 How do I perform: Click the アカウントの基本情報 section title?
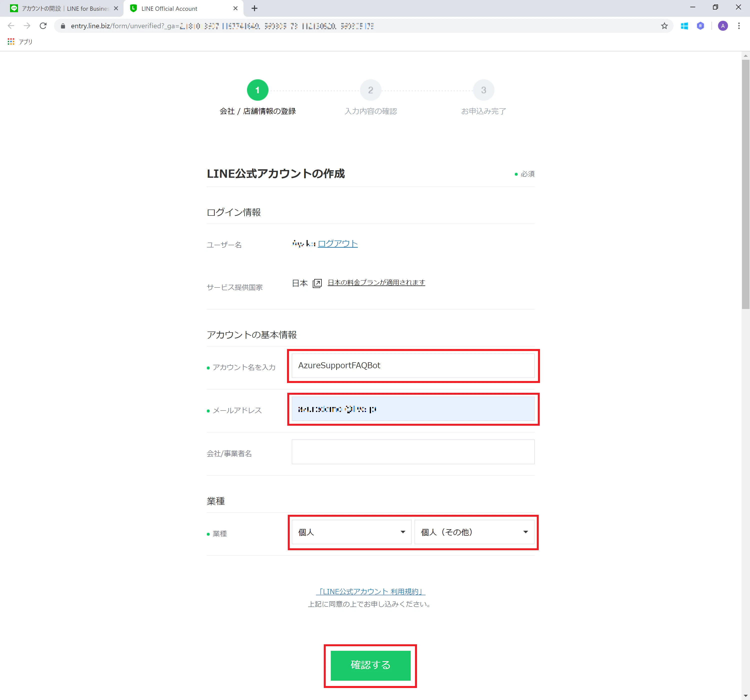tap(252, 335)
